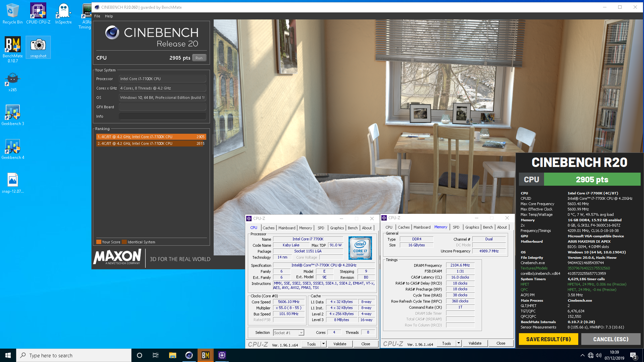Open the Mainboard tab in the left CPU-Z window
Image resolution: width=644 pixels, height=362 pixels.
point(287,228)
